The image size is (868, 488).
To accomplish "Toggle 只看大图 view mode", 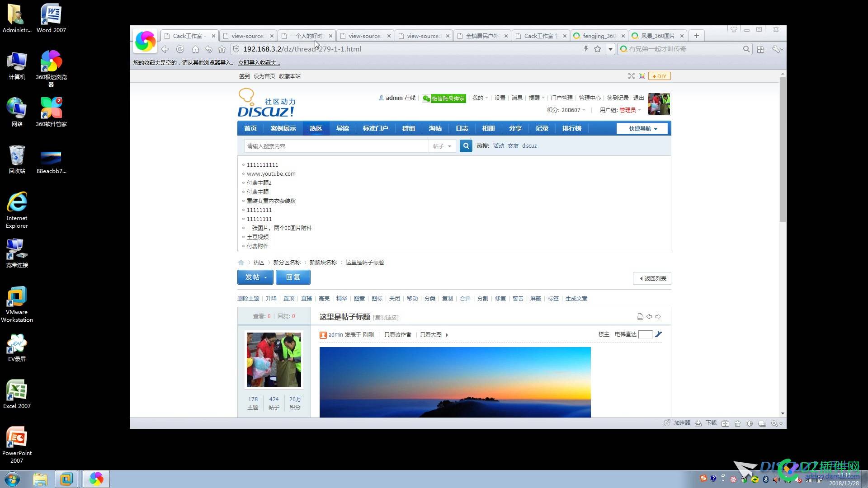I will tap(431, 334).
